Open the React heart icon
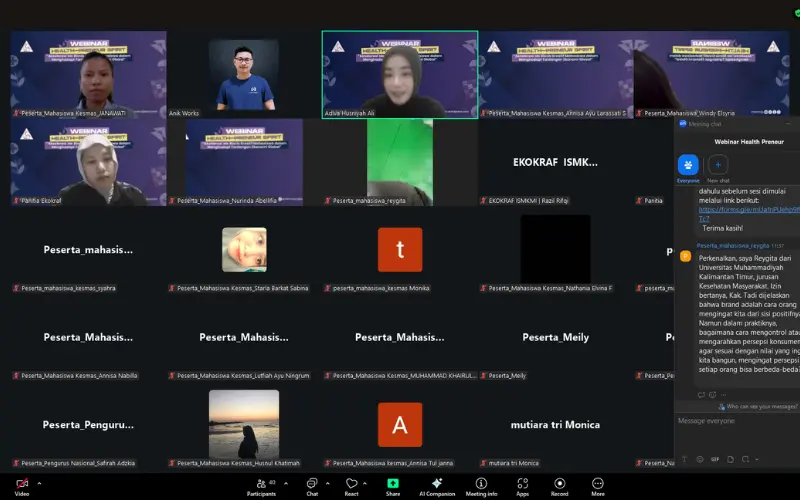The height and width of the screenshot is (500, 800). tap(351, 485)
